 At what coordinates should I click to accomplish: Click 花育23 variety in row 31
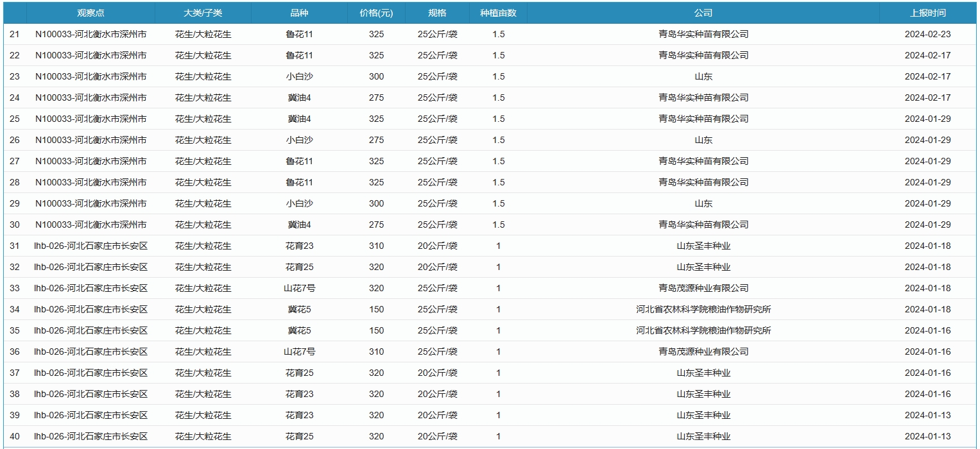[299, 246]
